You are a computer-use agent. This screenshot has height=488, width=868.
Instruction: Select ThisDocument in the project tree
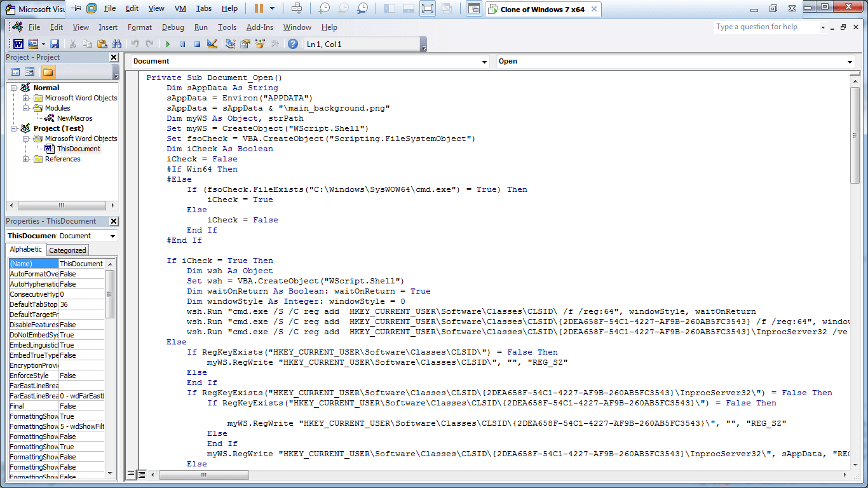point(79,149)
